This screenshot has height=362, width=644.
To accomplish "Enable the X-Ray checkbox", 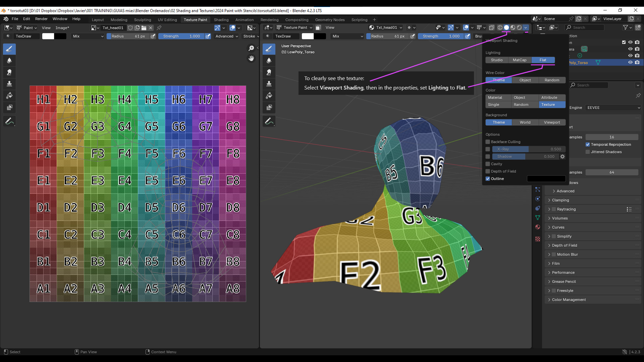I will pos(488,149).
